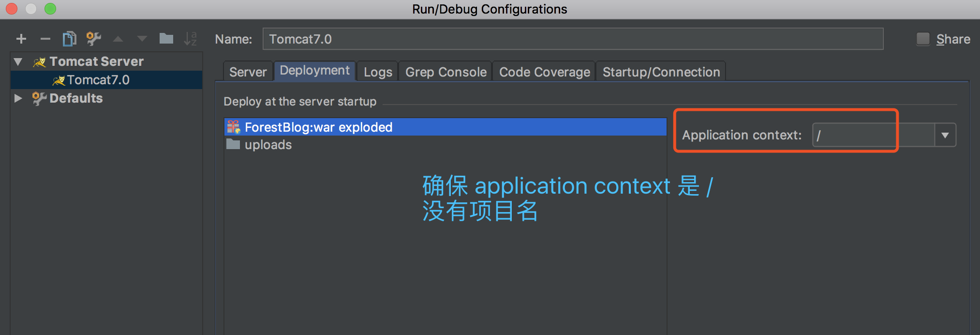Close the Run/Debug Configurations window
The image size is (980, 335).
pos(12,9)
